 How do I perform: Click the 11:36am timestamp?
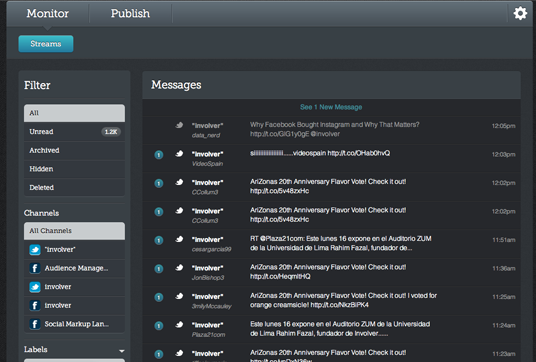pyautogui.click(x=504, y=269)
